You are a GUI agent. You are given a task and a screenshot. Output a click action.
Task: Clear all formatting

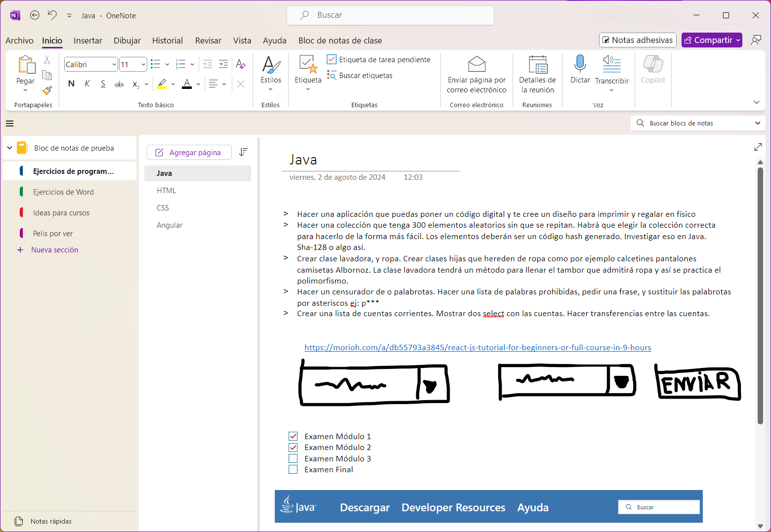[241, 64]
